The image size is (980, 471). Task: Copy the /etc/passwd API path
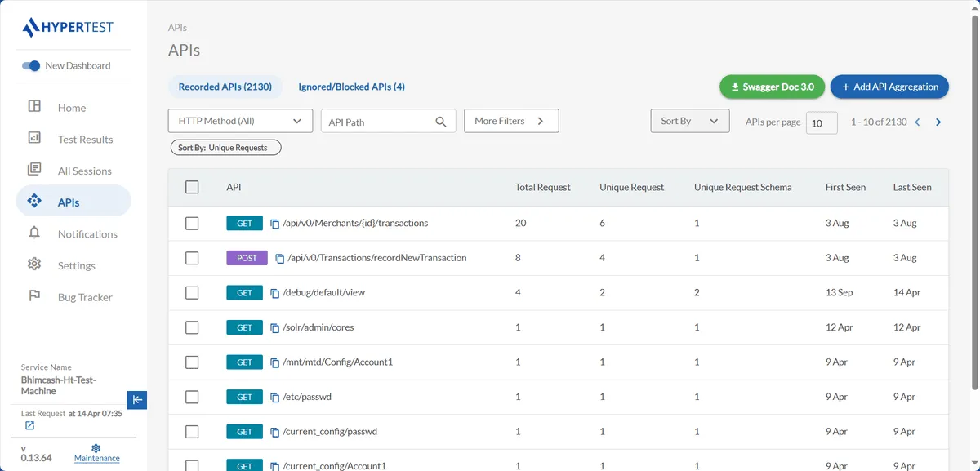coord(275,397)
